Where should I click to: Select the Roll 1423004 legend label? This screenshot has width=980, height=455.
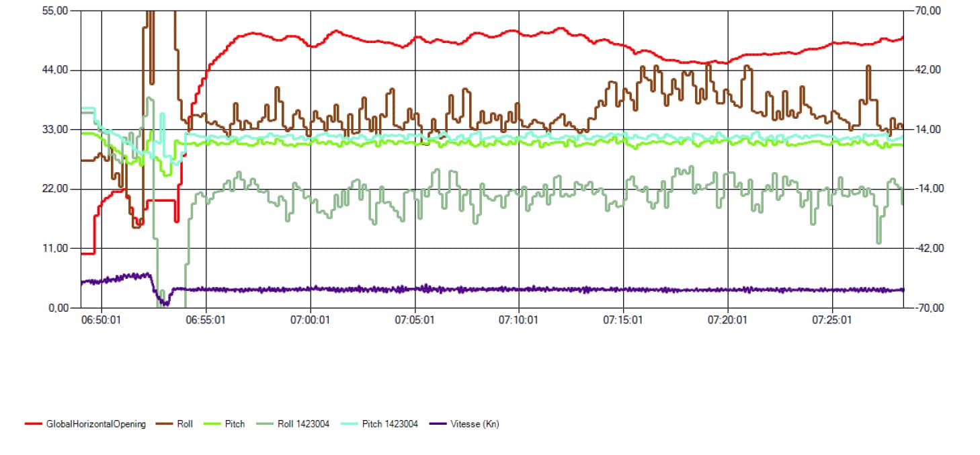click(x=304, y=424)
